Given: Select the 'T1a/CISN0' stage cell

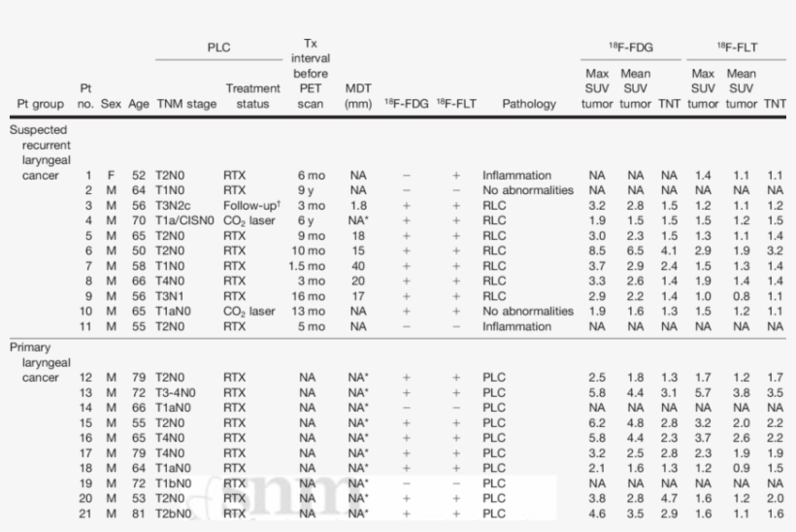Looking at the screenshot, I should click(x=184, y=220).
